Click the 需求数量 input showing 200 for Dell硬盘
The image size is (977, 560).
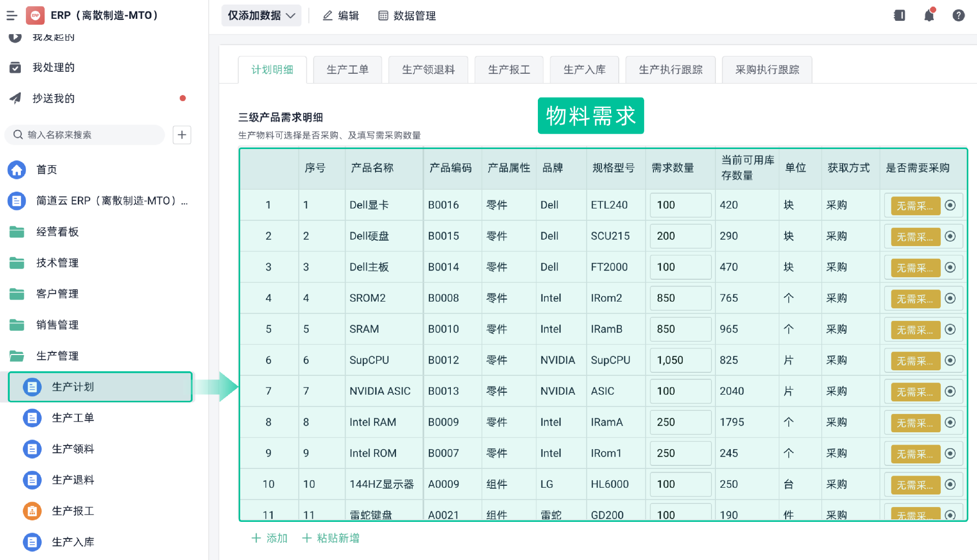tap(680, 236)
